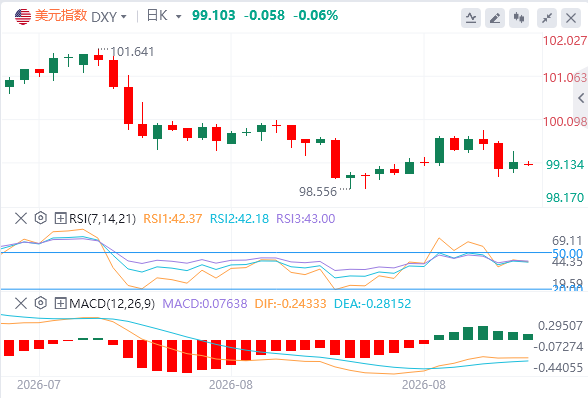Open the 日K period dropdown
Viewport: 588px width, 398px height.
164,16
